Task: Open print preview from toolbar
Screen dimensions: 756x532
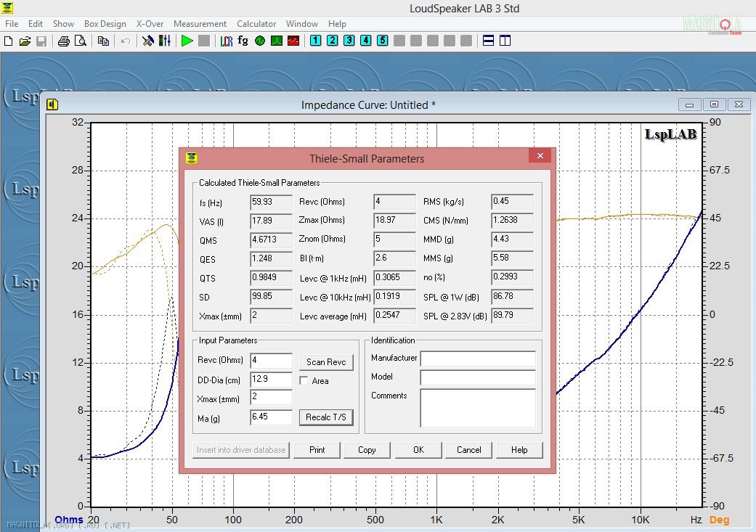Action: pos(81,41)
